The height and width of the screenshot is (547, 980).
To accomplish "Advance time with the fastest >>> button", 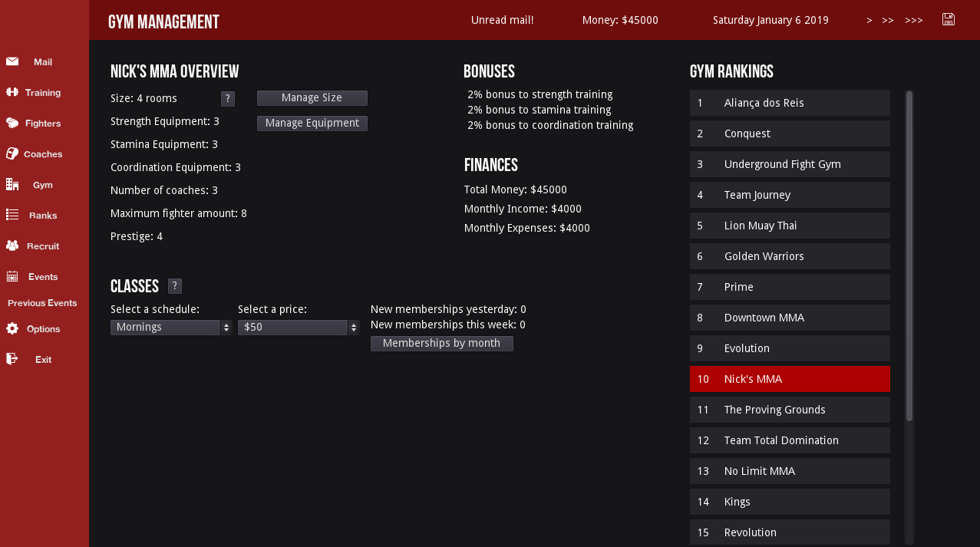I will [x=913, y=21].
